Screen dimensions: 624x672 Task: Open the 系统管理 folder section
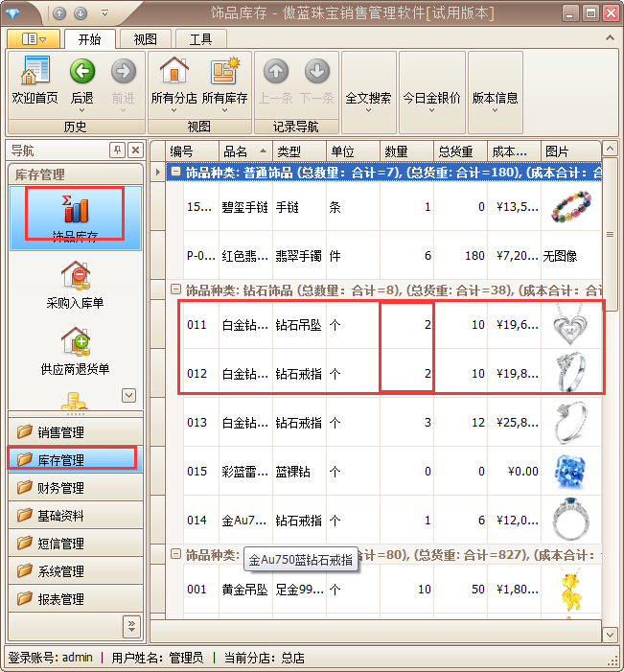point(76,571)
